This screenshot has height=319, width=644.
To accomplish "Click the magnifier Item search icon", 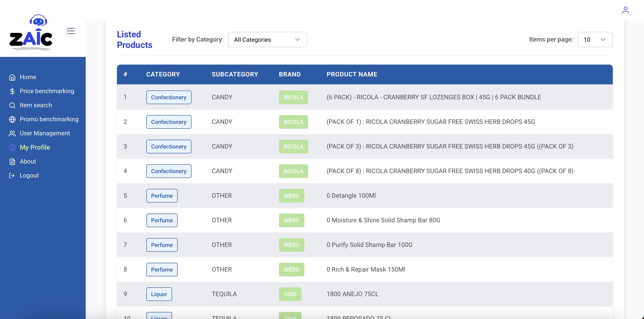I will pyautogui.click(x=12, y=105).
